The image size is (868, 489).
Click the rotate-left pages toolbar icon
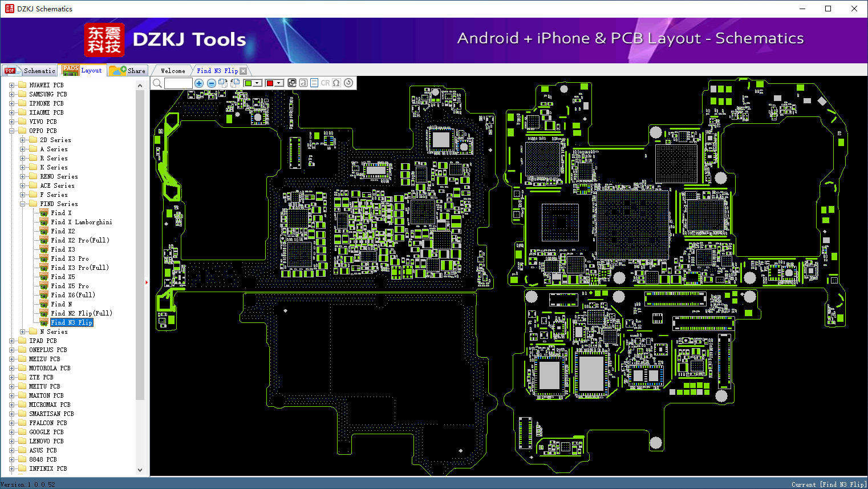pos(234,83)
